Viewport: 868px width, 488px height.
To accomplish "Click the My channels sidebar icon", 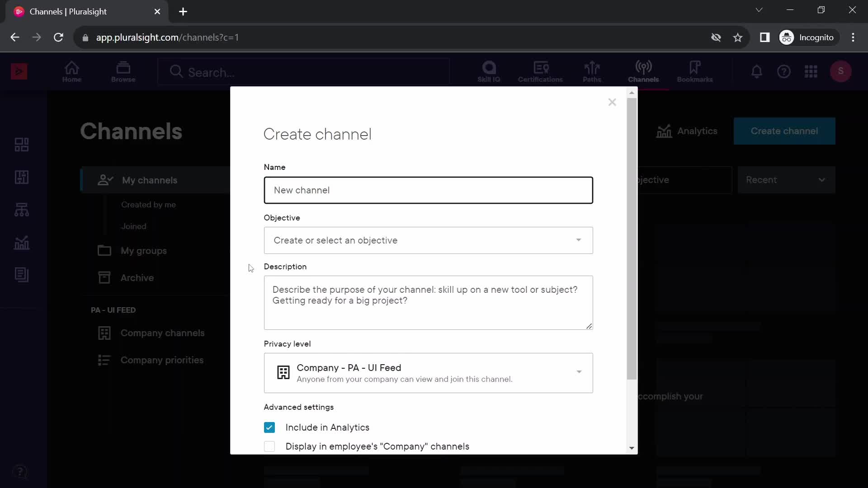I will pyautogui.click(x=105, y=179).
